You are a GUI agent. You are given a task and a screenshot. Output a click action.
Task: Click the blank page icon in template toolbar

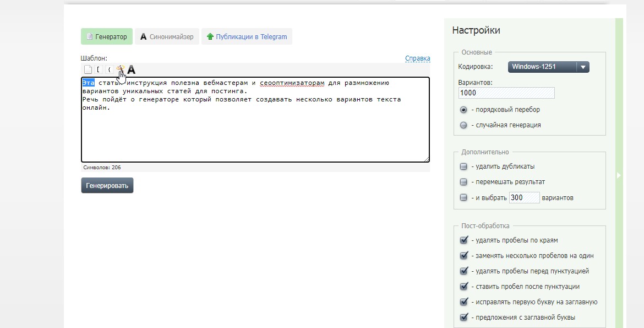coord(88,69)
